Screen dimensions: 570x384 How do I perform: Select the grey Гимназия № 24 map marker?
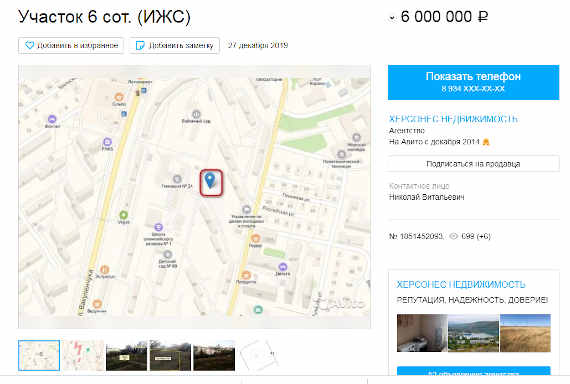click(x=177, y=179)
